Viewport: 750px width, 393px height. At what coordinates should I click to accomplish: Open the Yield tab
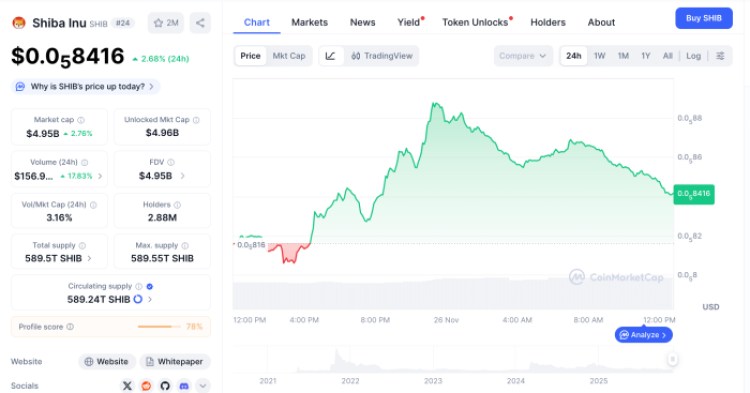[409, 22]
